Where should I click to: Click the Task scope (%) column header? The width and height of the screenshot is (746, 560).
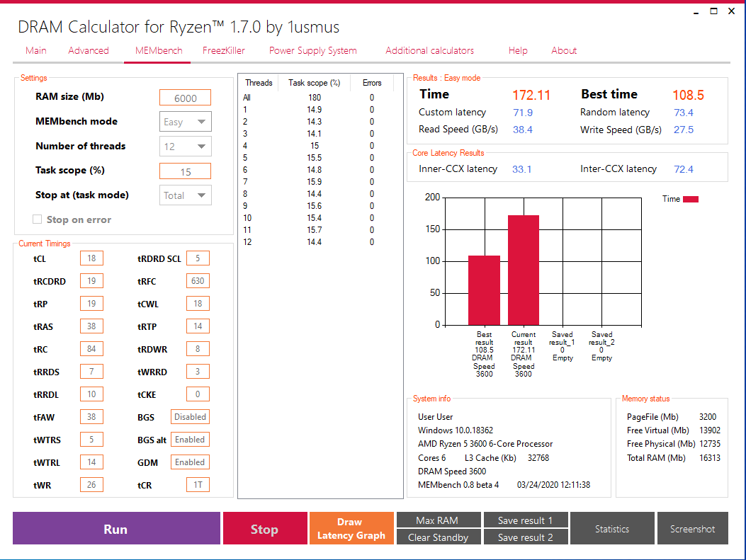pyautogui.click(x=314, y=83)
